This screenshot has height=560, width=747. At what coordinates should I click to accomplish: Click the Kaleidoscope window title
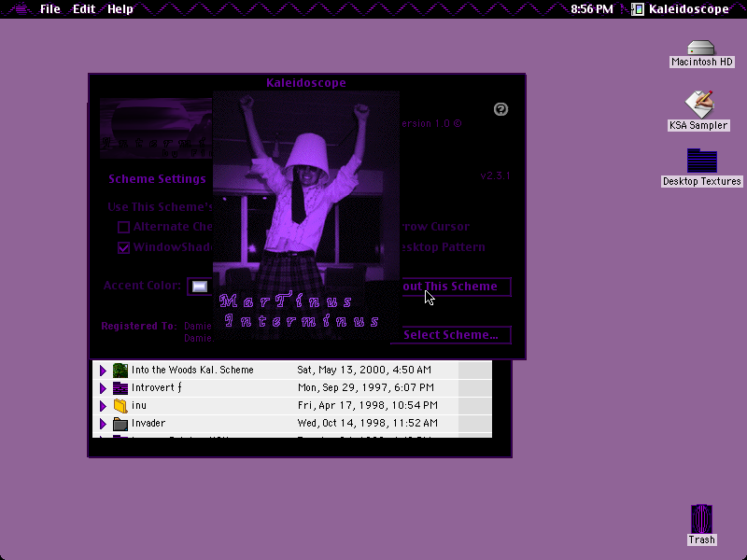(x=306, y=83)
